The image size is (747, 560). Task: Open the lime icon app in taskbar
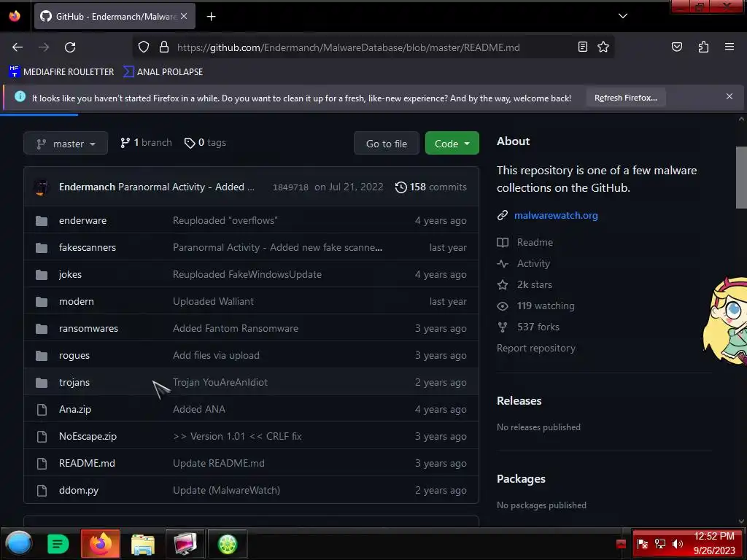coord(228,543)
